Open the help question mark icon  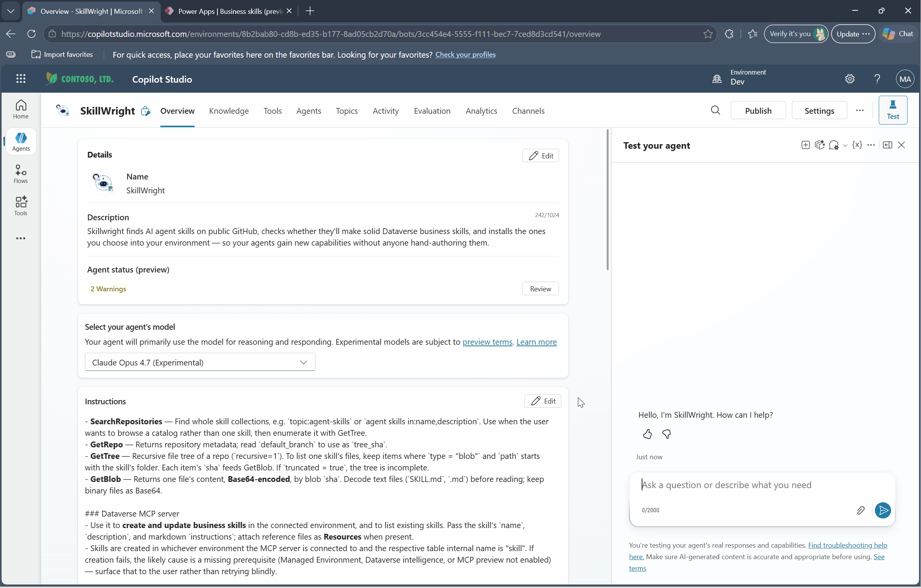[877, 79]
